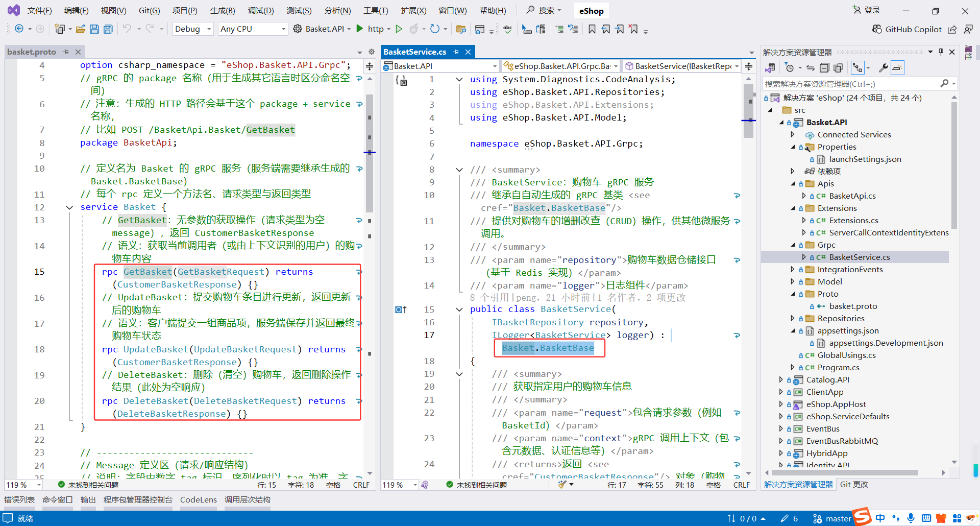
Task: Switch to the BasketService.cs tab
Action: pyautogui.click(x=415, y=52)
